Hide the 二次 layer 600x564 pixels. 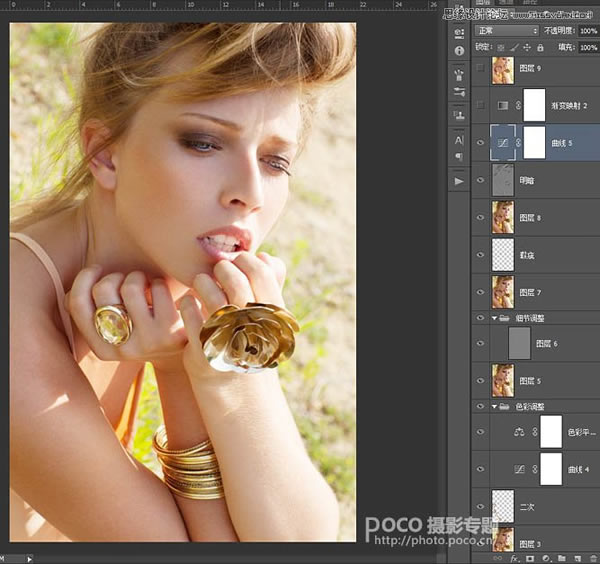coord(480,507)
